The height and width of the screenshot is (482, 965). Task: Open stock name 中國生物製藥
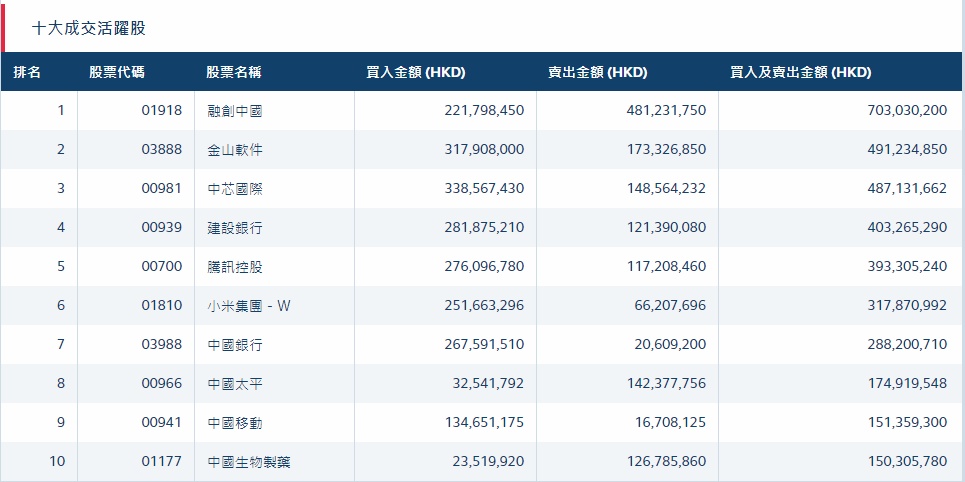tap(249, 462)
